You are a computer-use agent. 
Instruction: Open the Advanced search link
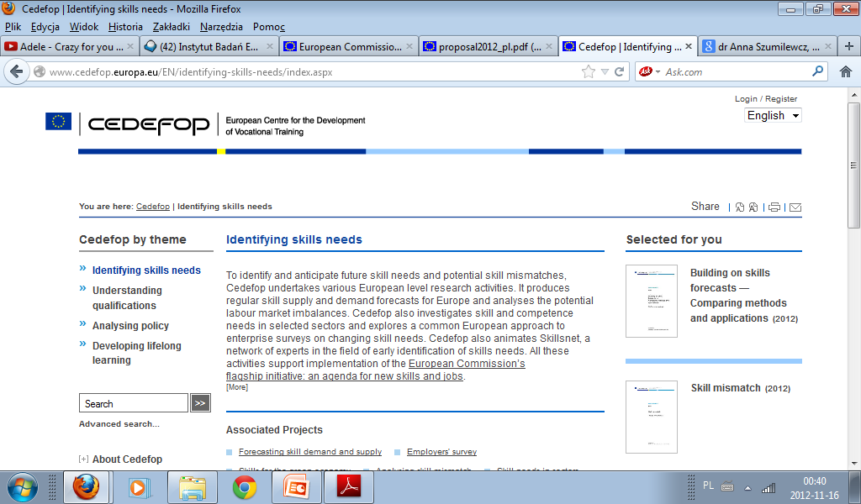(x=119, y=424)
